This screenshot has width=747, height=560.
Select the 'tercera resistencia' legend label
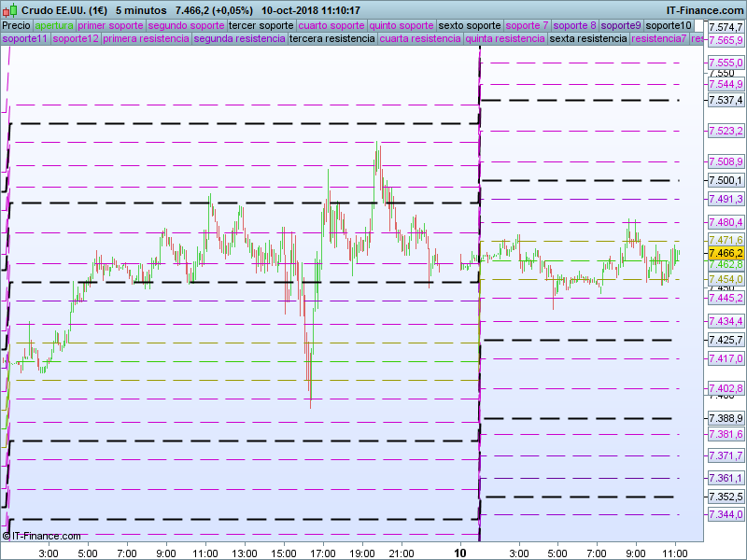click(x=331, y=39)
